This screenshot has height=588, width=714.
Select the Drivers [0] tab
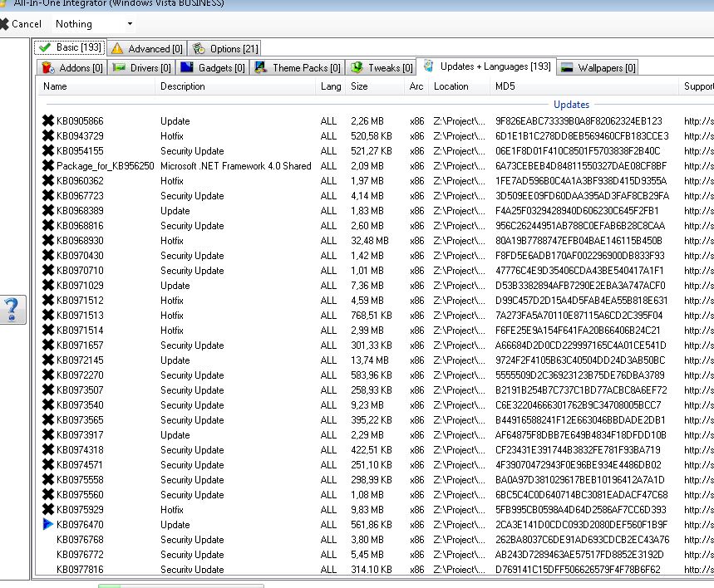click(141, 68)
